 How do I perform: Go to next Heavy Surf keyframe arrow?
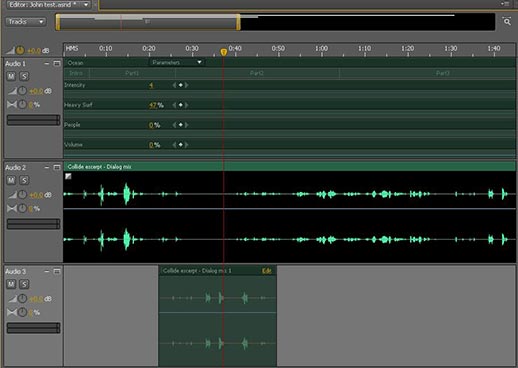(187, 105)
